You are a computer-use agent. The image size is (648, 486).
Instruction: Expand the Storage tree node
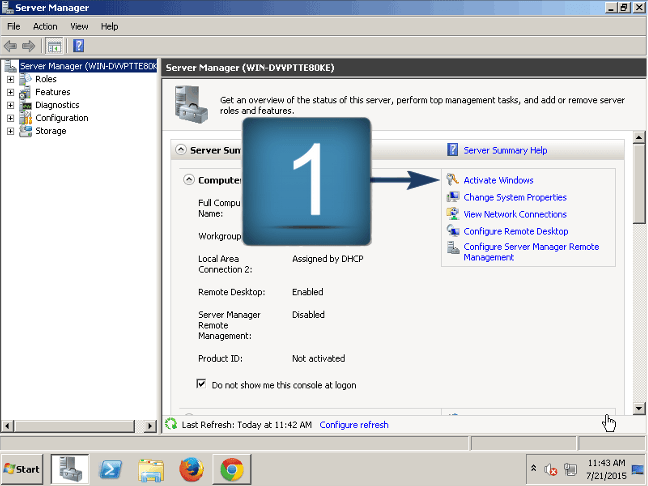(x=10, y=131)
